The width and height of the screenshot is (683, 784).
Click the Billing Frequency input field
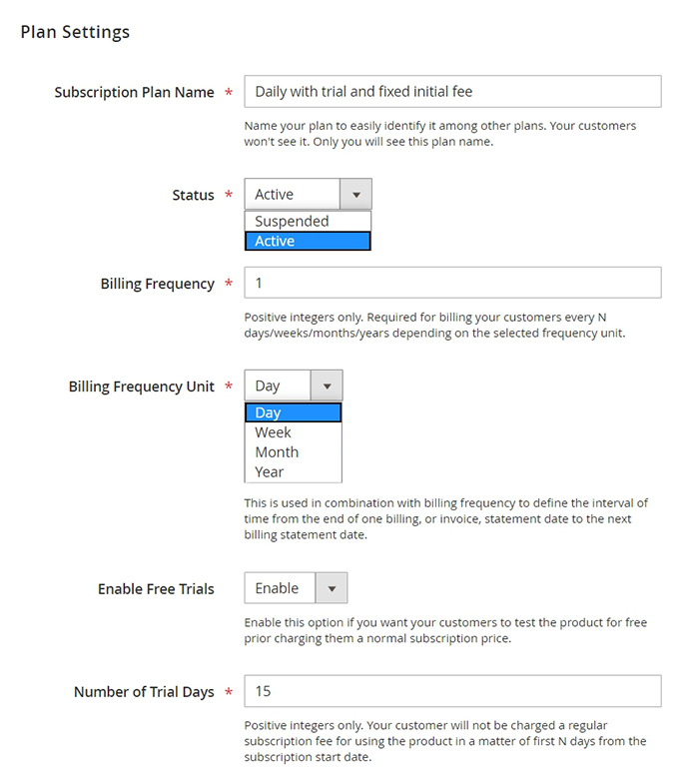point(452,283)
